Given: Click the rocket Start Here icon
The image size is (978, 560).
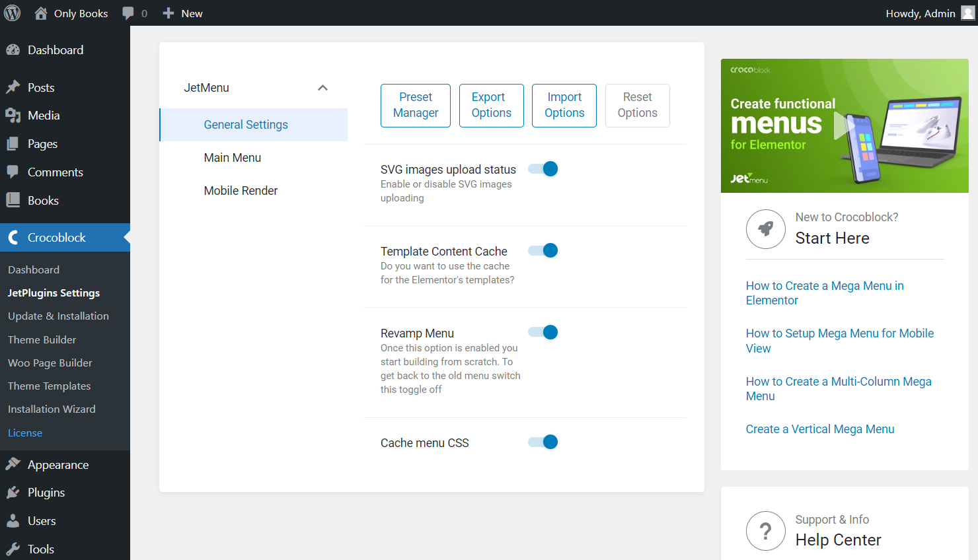Looking at the screenshot, I should [x=765, y=229].
